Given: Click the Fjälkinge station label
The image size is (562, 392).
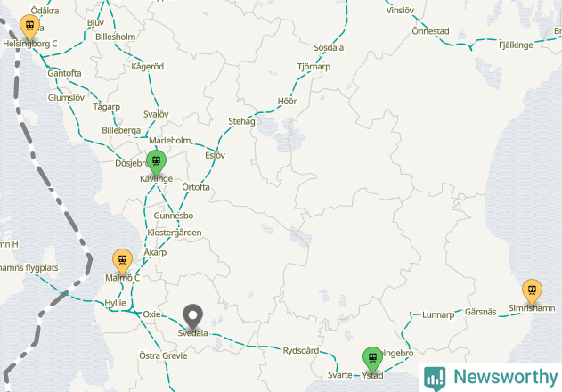Looking at the screenshot, I should tap(516, 45).
